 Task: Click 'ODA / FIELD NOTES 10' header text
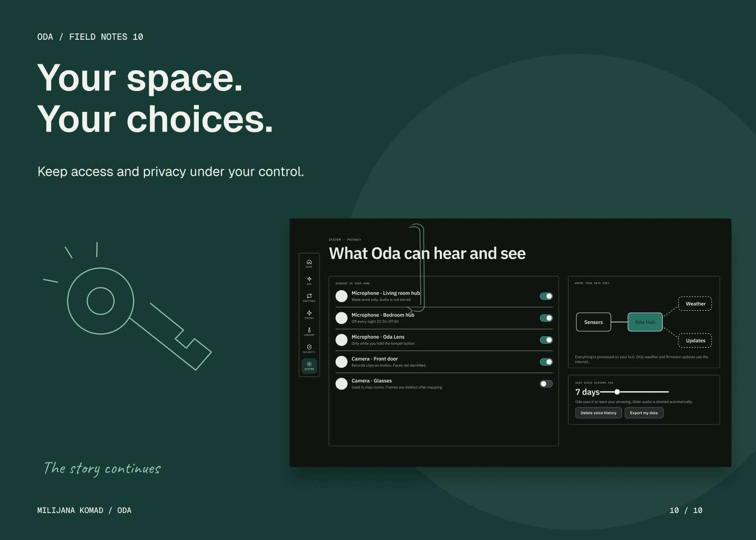coord(90,37)
